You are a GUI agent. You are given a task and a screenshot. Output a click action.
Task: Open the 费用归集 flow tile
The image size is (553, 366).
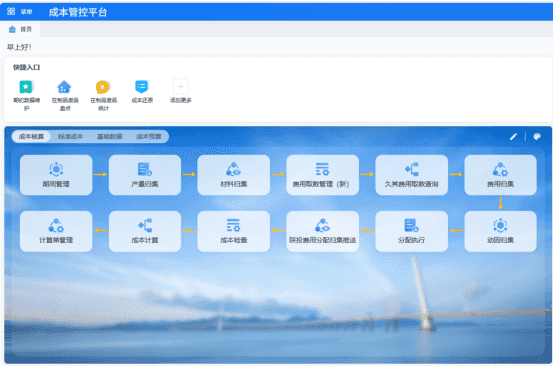click(500, 175)
